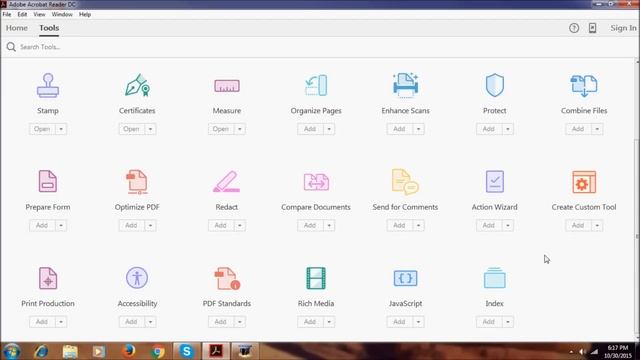640x360 pixels.
Task: Open Google Chrome from the taskbar
Action: point(158,351)
